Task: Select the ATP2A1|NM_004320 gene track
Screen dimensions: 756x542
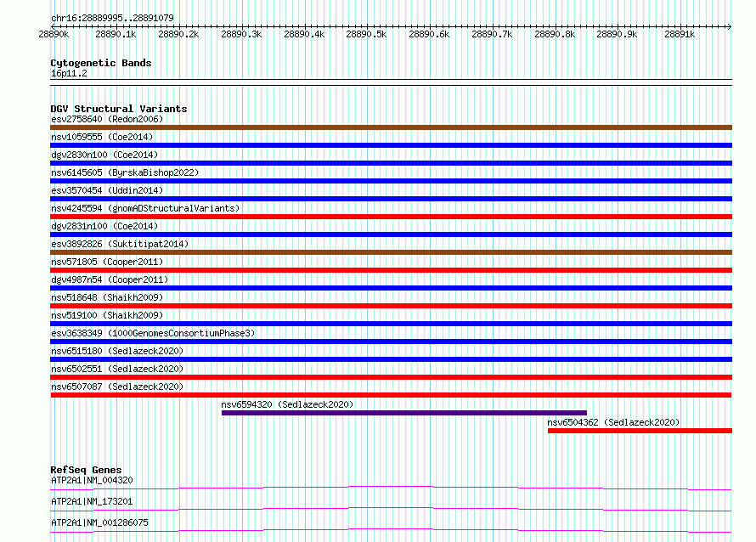Action: pos(391,488)
